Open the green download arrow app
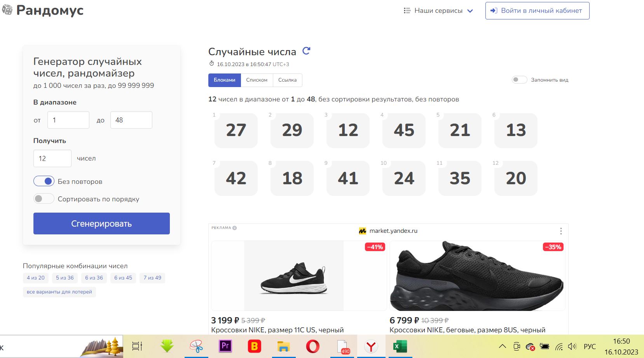The height and width of the screenshot is (358, 644). (x=167, y=346)
